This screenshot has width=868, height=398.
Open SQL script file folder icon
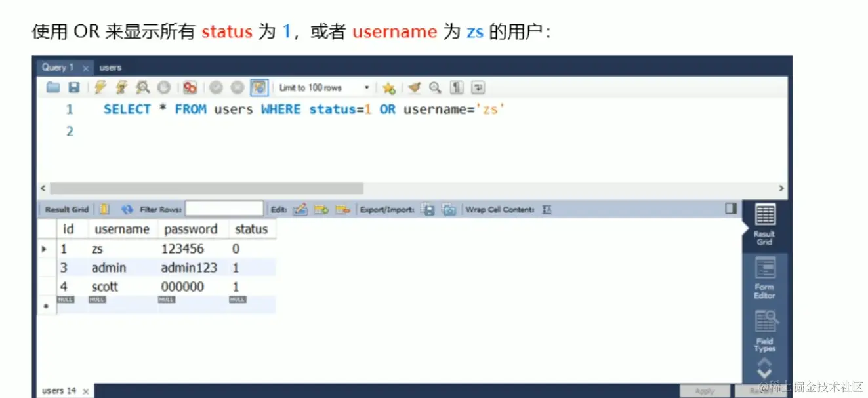tap(53, 87)
